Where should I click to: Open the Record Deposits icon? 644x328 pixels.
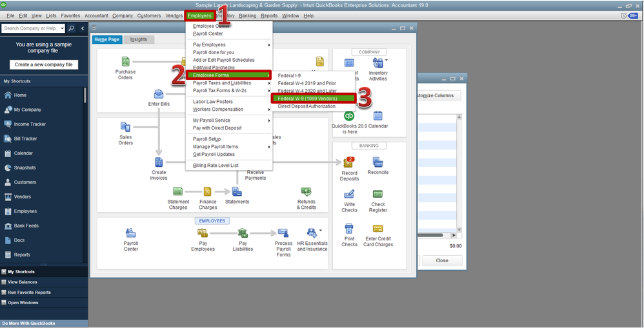coord(348,163)
